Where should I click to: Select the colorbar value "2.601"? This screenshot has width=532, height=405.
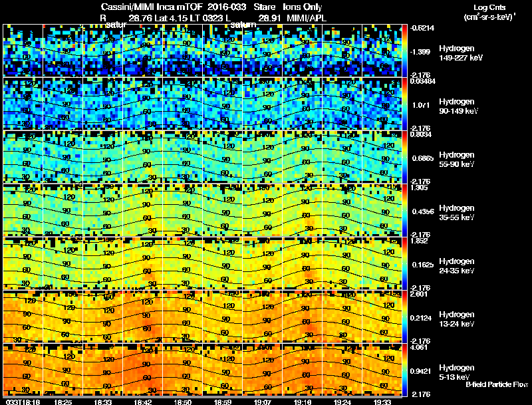[x=419, y=294]
